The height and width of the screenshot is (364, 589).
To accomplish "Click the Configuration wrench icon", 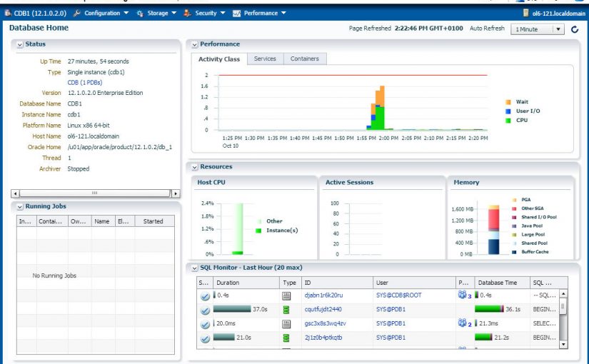I will (x=77, y=13).
